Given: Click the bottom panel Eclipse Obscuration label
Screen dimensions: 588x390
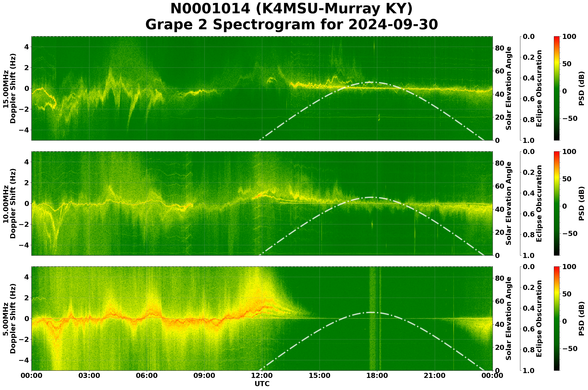Looking at the screenshot, I should tap(538, 318).
